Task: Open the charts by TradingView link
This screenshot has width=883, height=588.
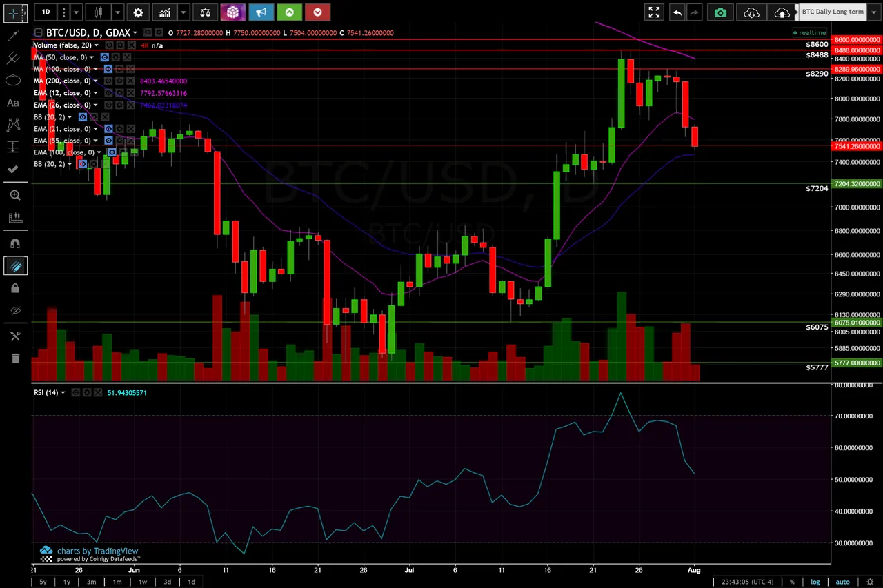Action: coord(97,551)
